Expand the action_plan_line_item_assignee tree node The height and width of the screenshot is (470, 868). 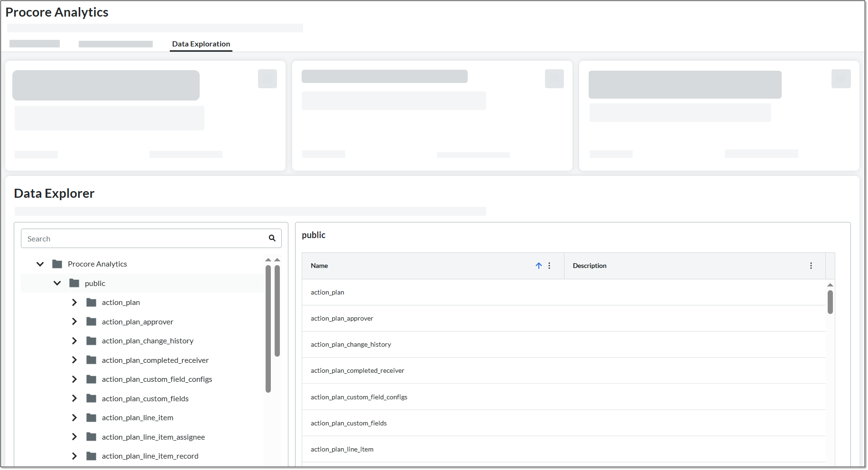coord(74,437)
